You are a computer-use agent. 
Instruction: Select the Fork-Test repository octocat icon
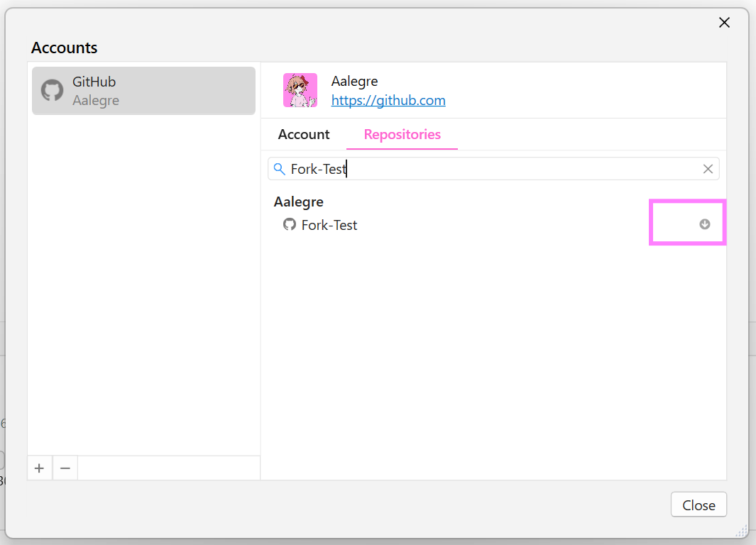[x=289, y=225]
